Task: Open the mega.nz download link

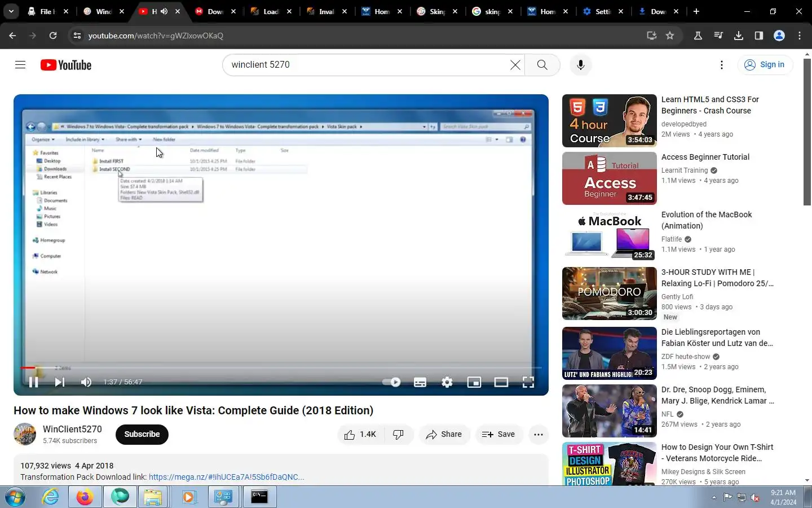Action: tap(226, 477)
